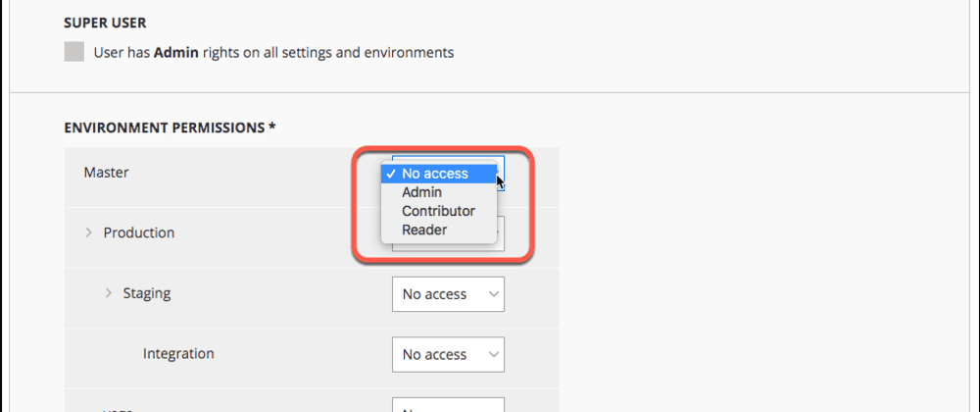Select the checked No access option
Screen dimensions: 980x412
click(x=435, y=174)
